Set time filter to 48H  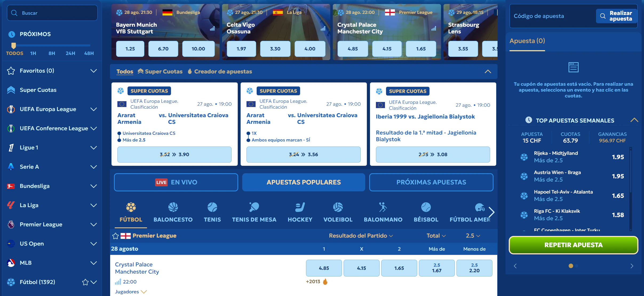coord(89,53)
